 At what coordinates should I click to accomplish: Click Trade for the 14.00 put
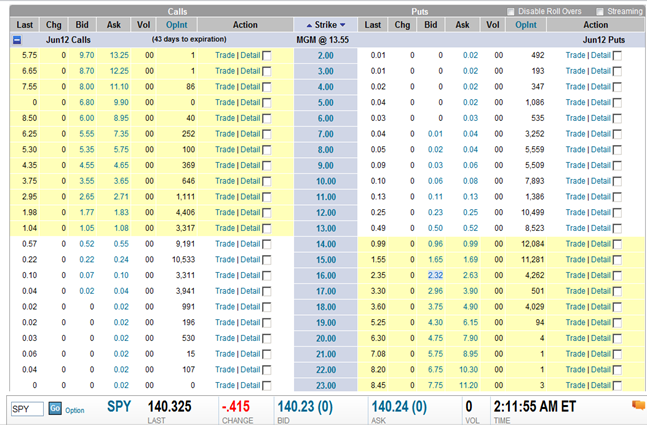575,244
